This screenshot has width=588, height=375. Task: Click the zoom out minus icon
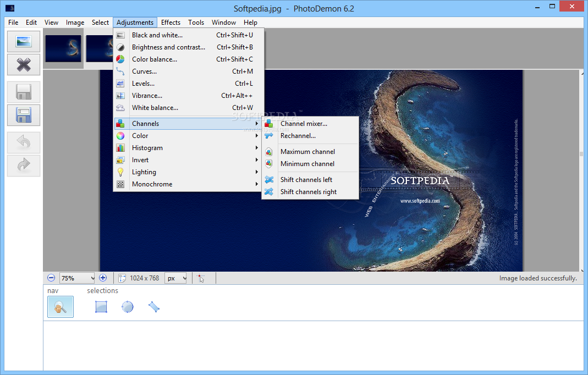(51, 278)
